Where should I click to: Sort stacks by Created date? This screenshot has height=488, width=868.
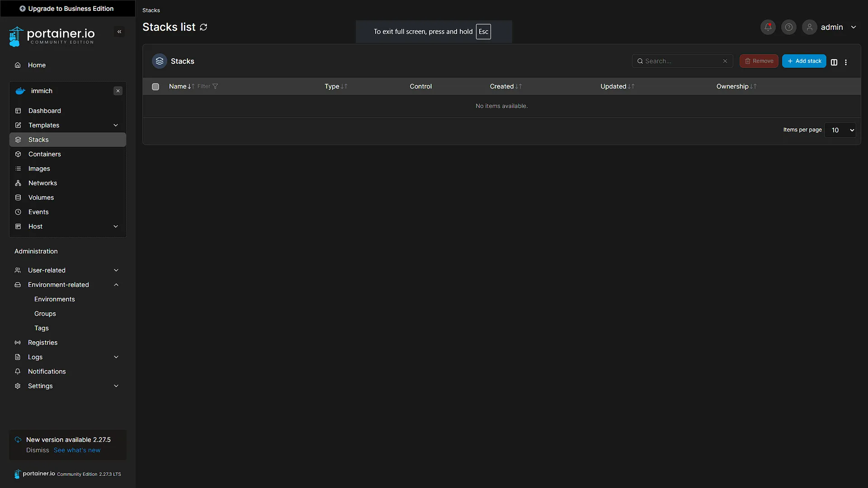point(506,86)
